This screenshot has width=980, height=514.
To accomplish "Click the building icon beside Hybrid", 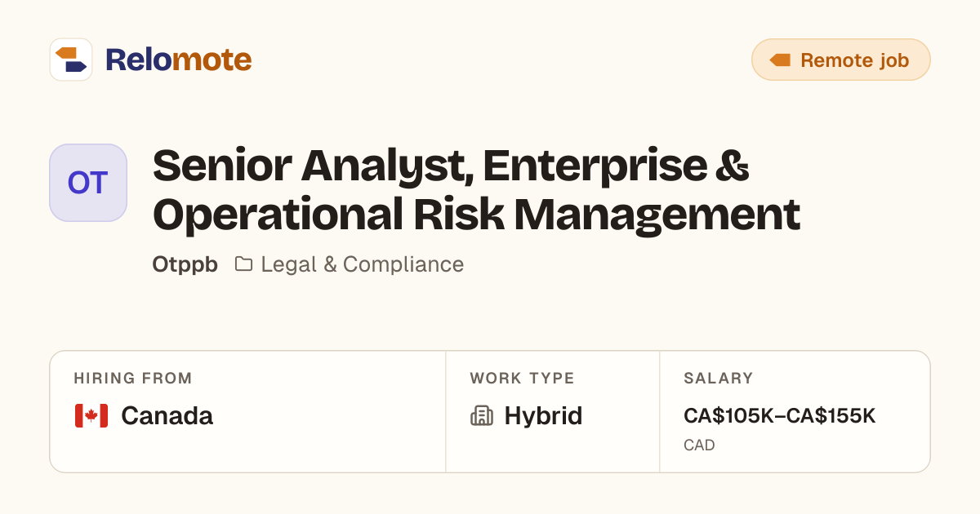I will pos(482,416).
